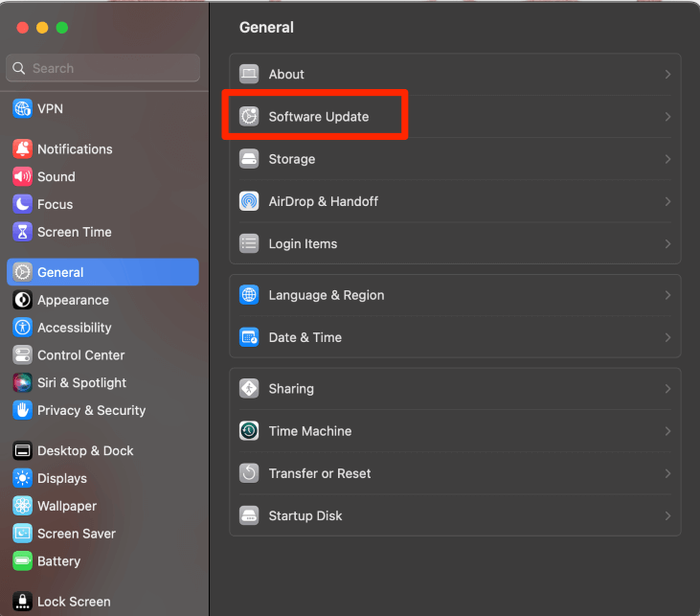Select Appearance in the sidebar
This screenshot has width=700, height=616.
pos(73,300)
